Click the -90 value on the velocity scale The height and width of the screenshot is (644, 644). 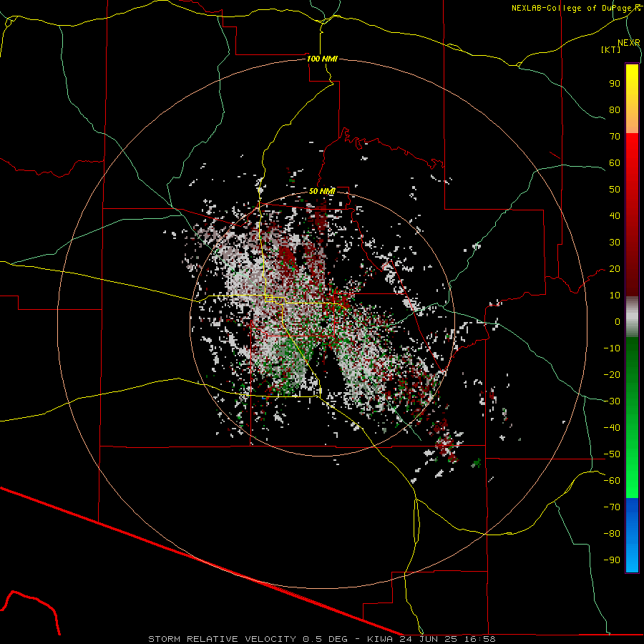pos(612,560)
